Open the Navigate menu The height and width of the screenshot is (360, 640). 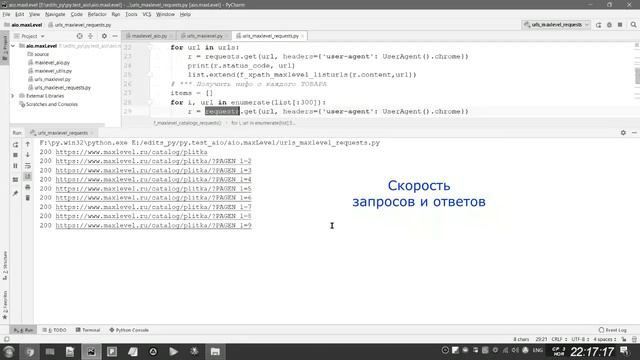tap(55, 14)
